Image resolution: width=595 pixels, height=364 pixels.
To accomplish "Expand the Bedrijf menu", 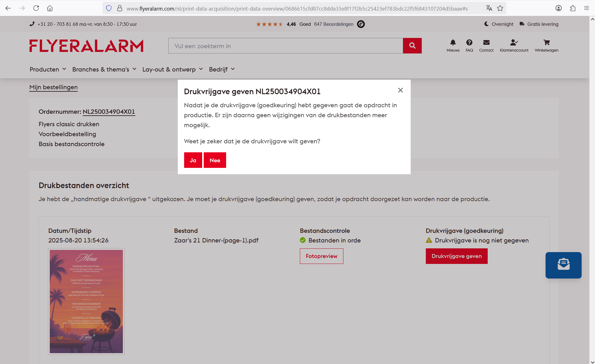I will [222, 69].
